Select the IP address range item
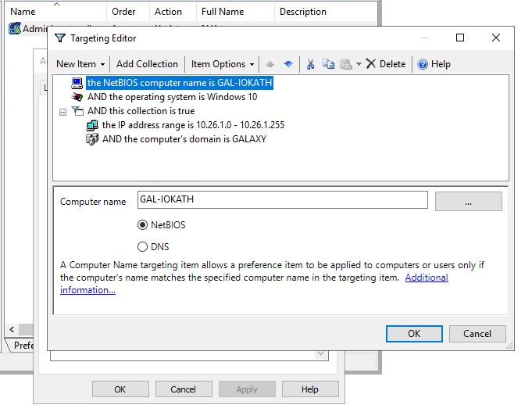532x405 pixels. coord(193,125)
